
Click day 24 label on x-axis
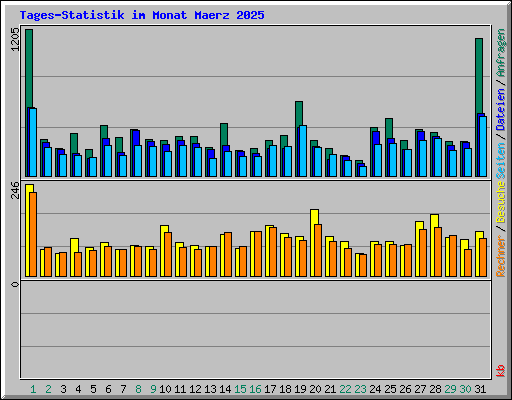[375, 389]
